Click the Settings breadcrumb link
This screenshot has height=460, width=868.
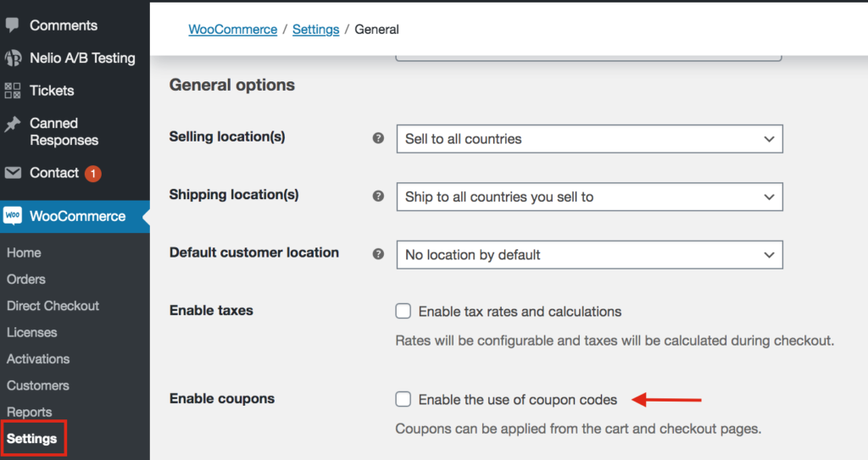(315, 29)
